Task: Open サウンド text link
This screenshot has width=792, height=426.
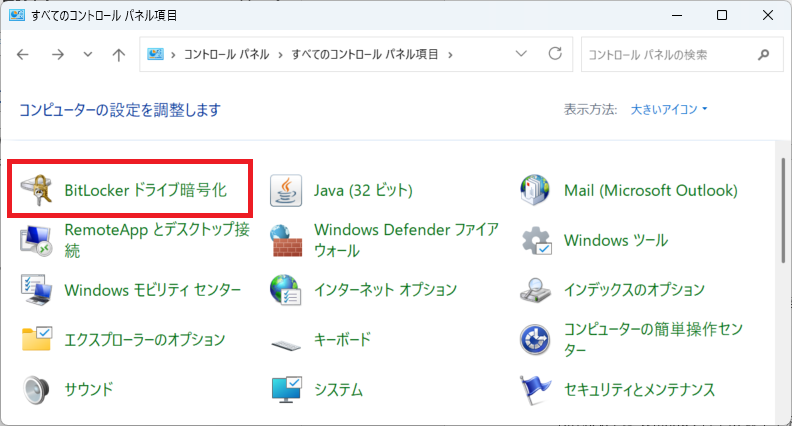Action: point(89,389)
